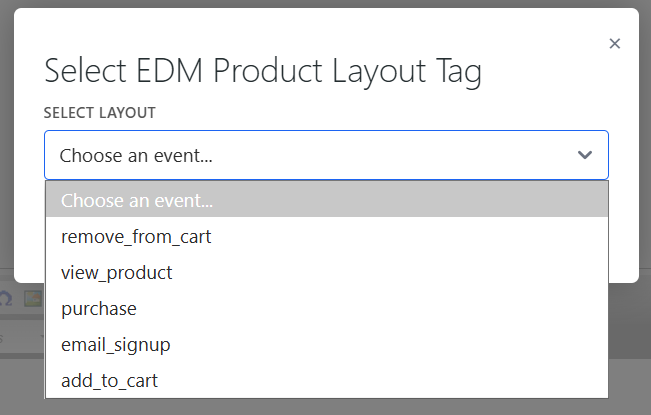Click the omega special character icon
The height and width of the screenshot is (415, 651).
[6, 298]
